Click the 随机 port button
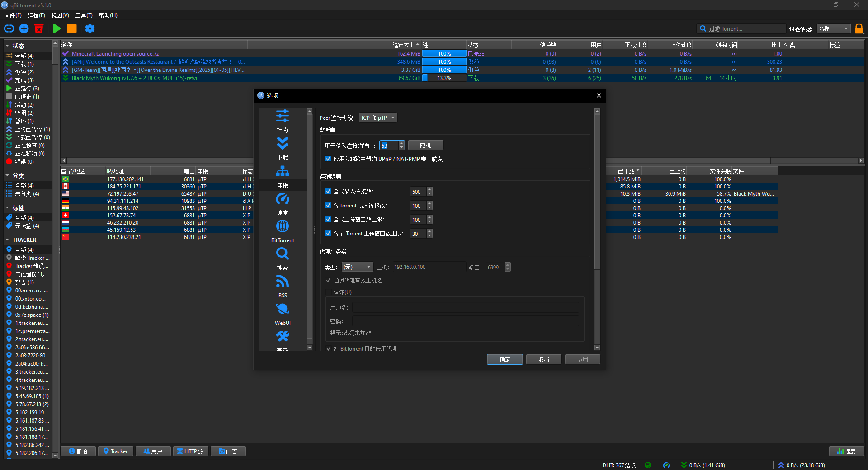Viewport: 868px width, 470px height. [425, 146]
